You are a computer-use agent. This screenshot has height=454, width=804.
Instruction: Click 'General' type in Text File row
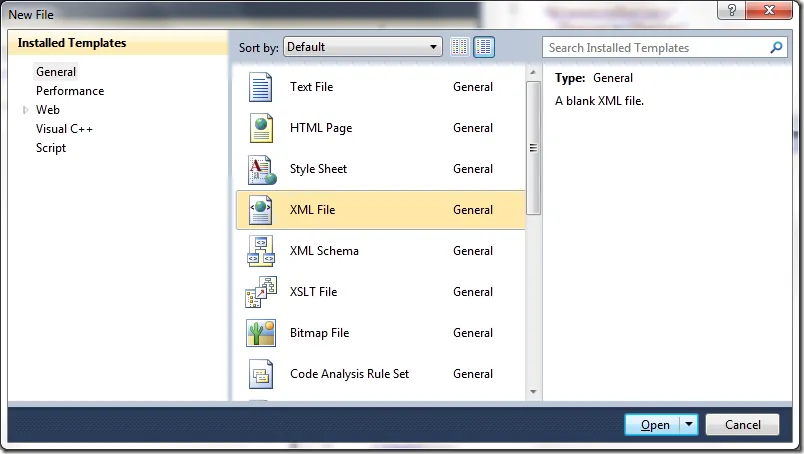click(473, 87)
